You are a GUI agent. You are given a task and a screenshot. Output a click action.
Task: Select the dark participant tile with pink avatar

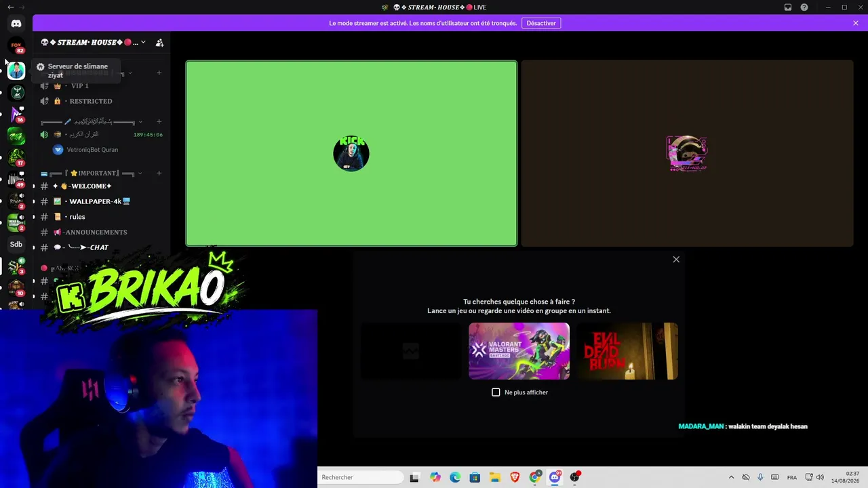687,153
